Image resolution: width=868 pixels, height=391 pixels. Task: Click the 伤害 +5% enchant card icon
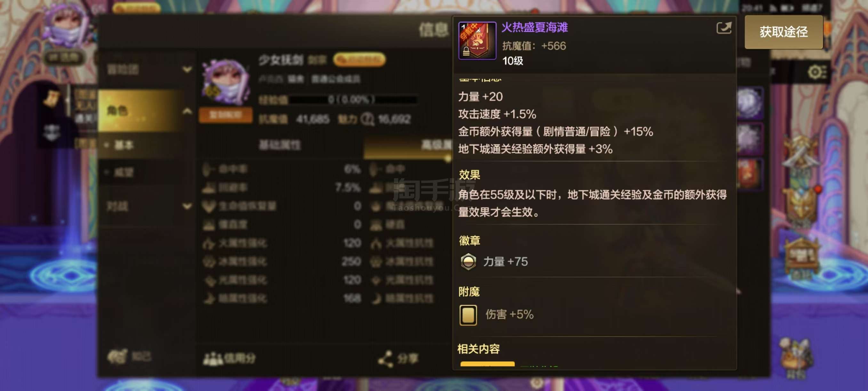(468, 315)
